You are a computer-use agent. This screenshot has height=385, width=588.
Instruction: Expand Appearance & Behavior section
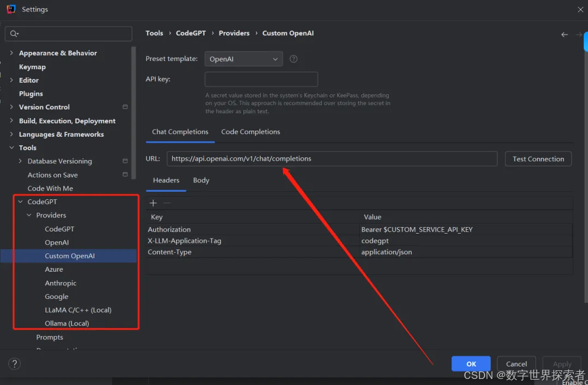11,53
